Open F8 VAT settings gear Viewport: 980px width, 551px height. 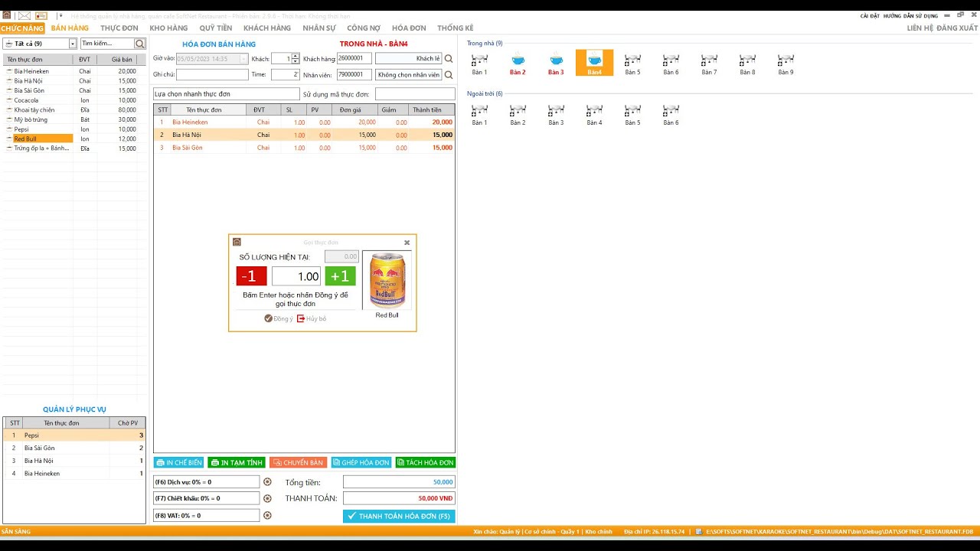pos(267,515)
